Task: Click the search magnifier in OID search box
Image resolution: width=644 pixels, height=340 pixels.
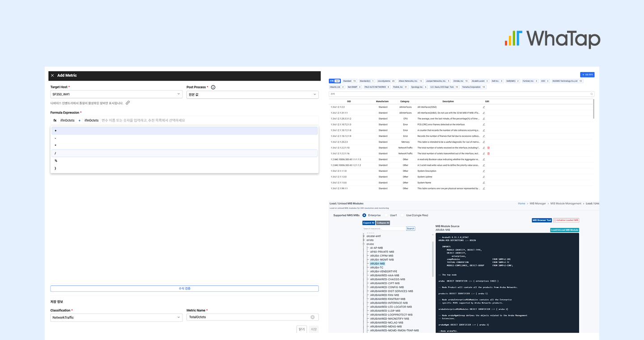Action: tap(592, 94)
